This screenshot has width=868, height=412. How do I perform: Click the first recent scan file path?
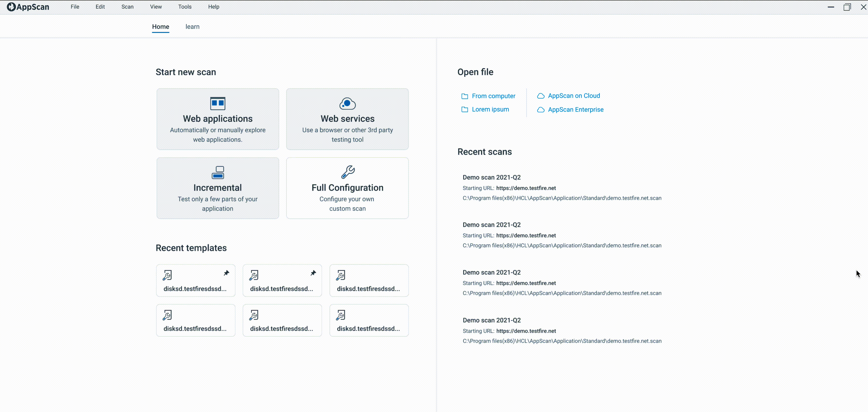coord(562,198)
